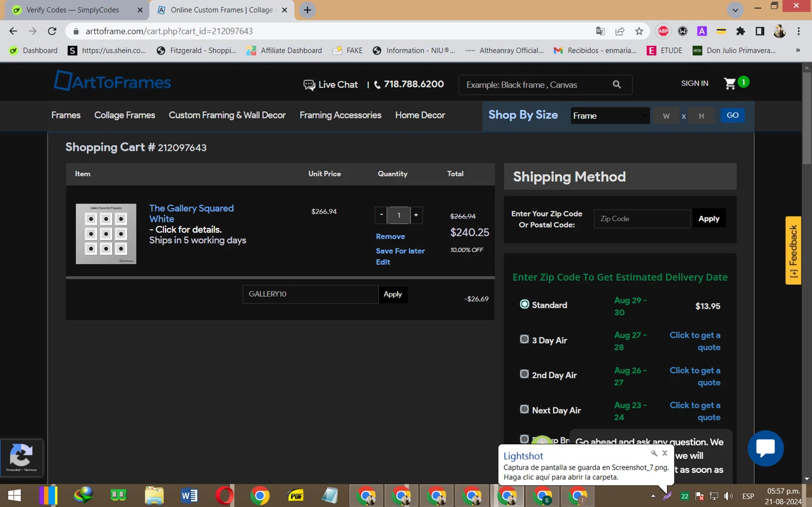Launch Opera browser from the taskbar
This screenshot has height=507, width=812.
(225, 496)
